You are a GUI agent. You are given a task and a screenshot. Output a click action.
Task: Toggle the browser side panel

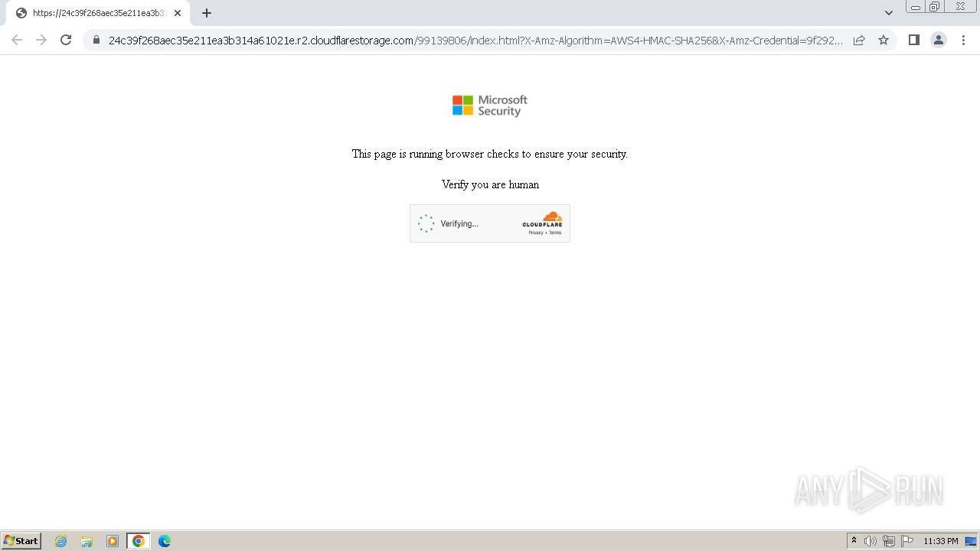(913, 40)
